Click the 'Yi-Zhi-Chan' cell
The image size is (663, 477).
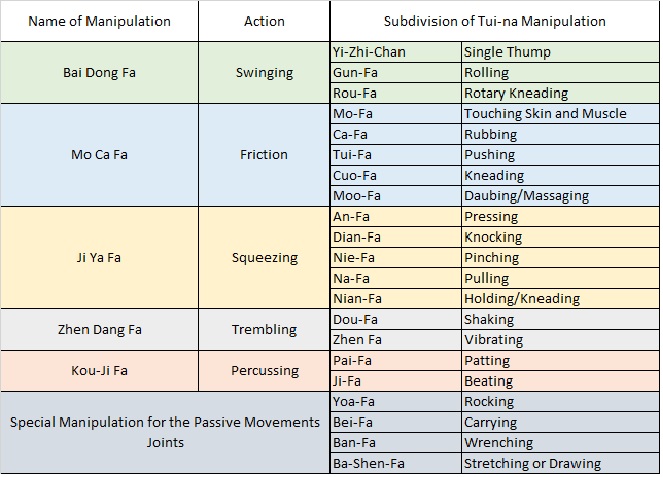click(x=396, y=52)
